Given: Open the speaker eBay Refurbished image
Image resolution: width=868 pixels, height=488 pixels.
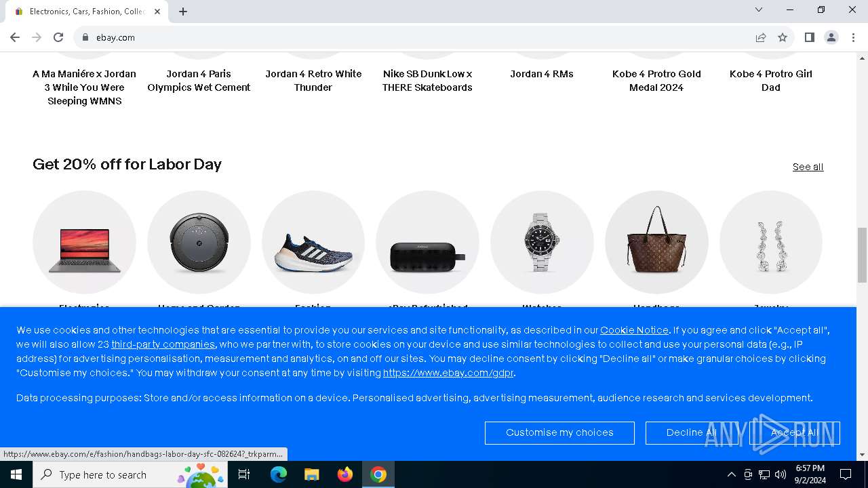Looking at the screenshot, I should point(427,242).
